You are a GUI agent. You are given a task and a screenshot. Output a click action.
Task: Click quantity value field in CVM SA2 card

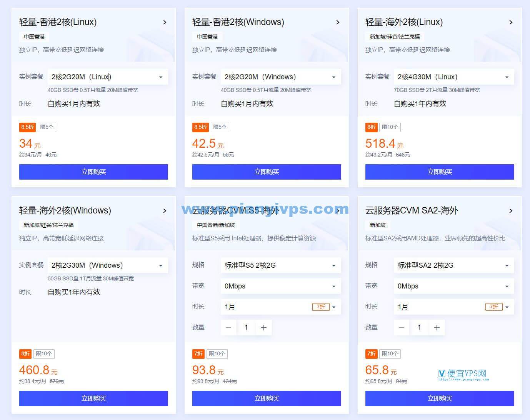tap(419, 328)
